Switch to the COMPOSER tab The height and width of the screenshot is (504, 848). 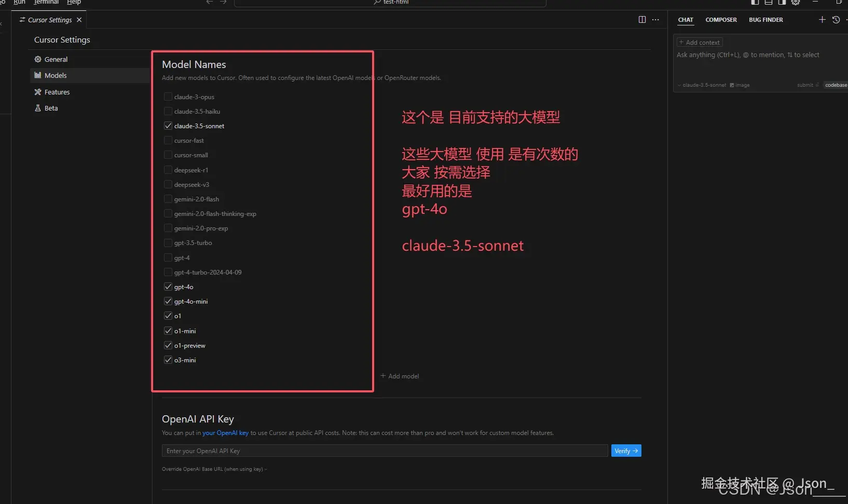[721, 20]
